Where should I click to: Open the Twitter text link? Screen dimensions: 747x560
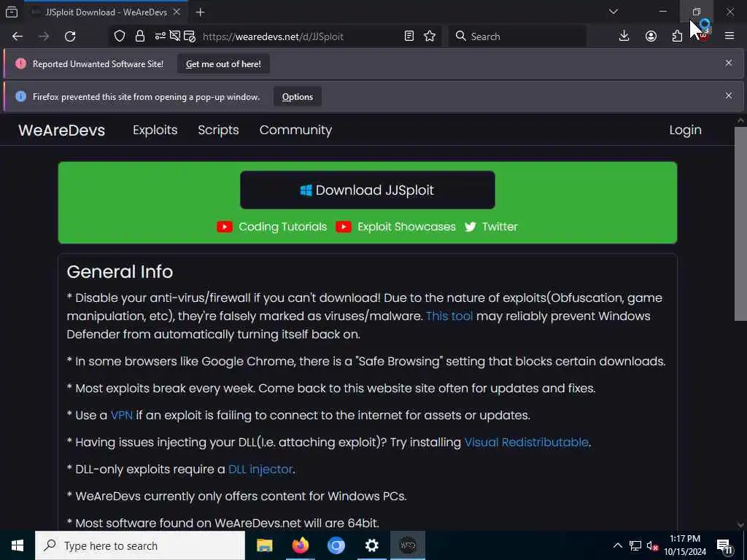click(500, 227)
